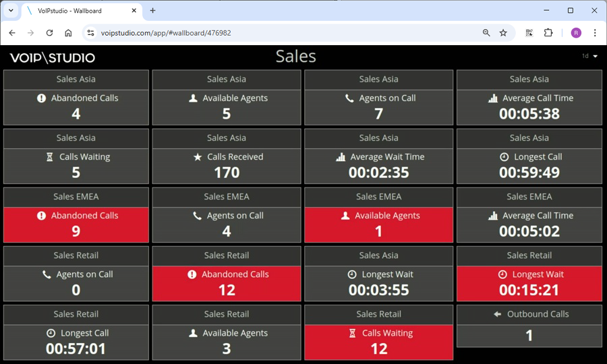Image resolution: width=607 pixels, height=364 pixels.
Task: Click the clock icon in red Longest Wait tile
Action: pyautogui.click(x=502, y=274)
